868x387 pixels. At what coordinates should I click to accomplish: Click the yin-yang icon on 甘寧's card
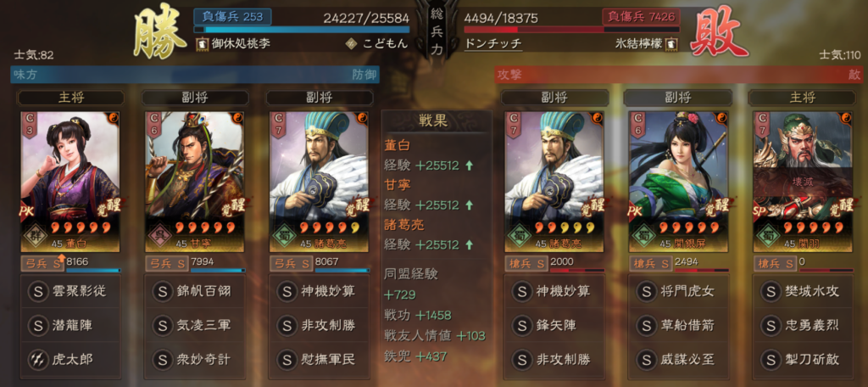(238, 118)
